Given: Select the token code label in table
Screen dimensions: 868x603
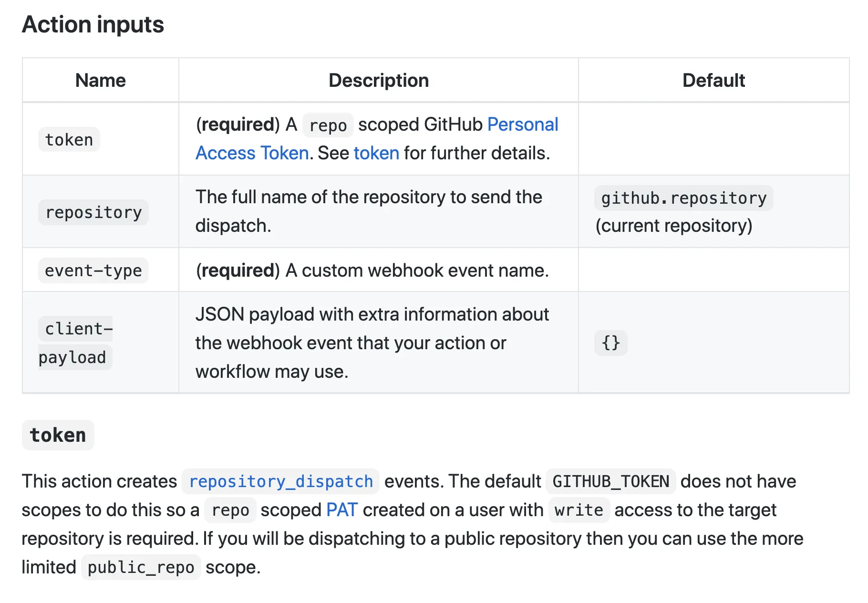Looking at the screenshot, I should 69,140.
